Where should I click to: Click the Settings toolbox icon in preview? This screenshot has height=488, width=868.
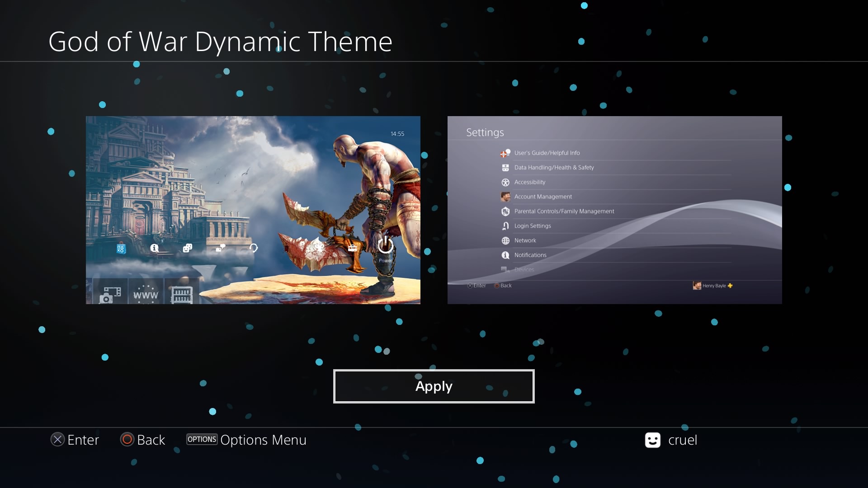(x=353, y=248)
